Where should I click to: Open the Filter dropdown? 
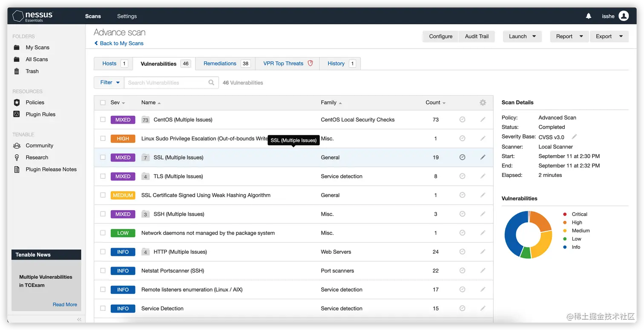click(109, 83)
